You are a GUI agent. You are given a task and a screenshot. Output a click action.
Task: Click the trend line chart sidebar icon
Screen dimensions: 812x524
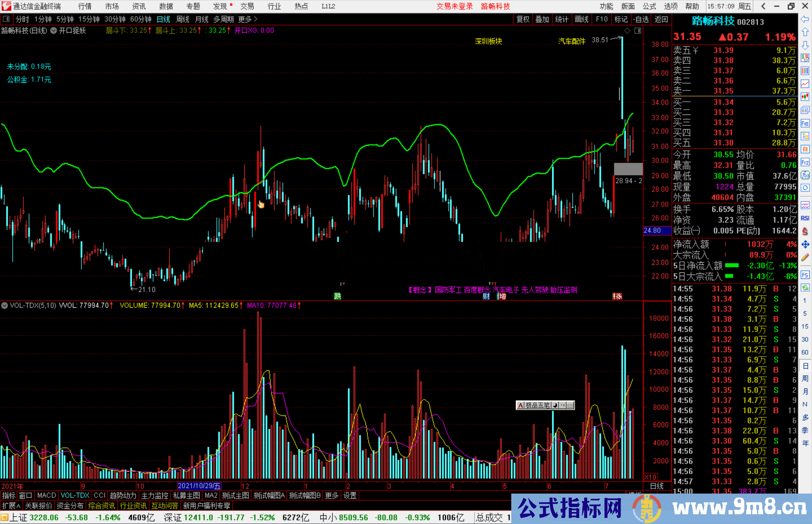pos(805,83)
